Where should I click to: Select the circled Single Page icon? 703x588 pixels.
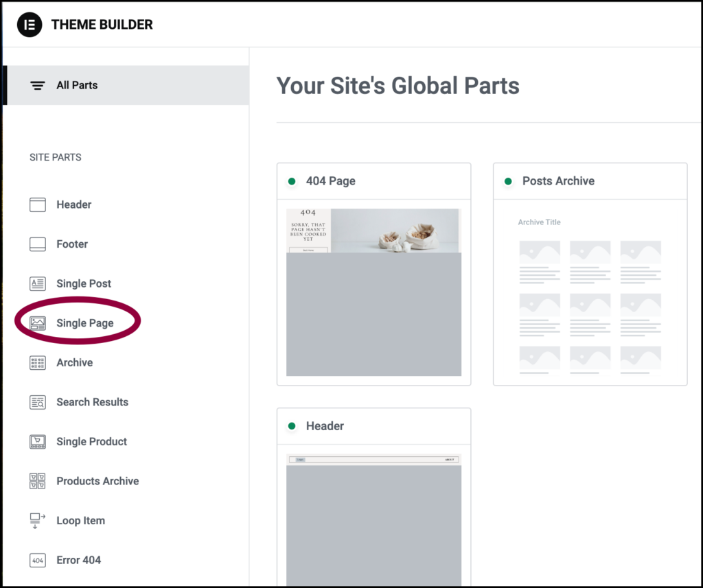pyautogui.click(x=37, y=323)
